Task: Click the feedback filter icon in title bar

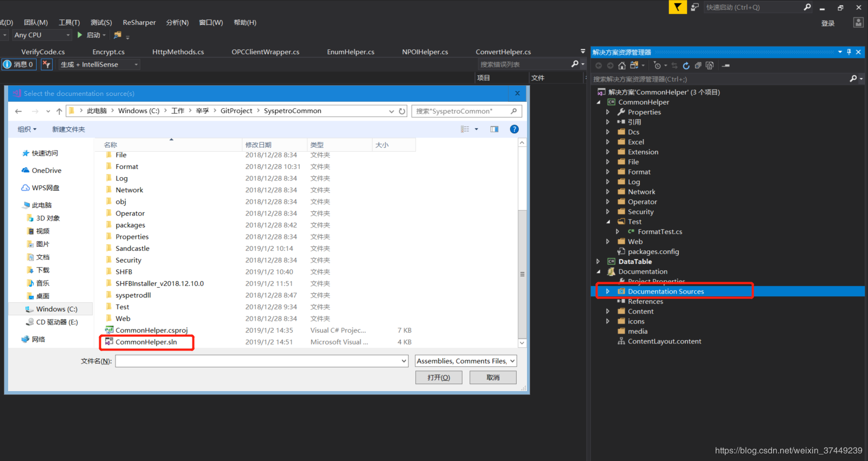Action: click(678, 7)
